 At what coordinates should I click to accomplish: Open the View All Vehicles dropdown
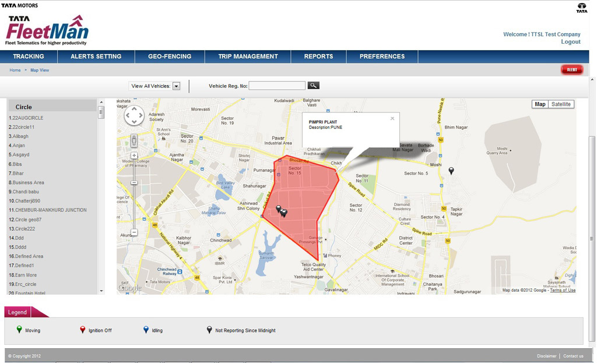click(x=176, y=86)
